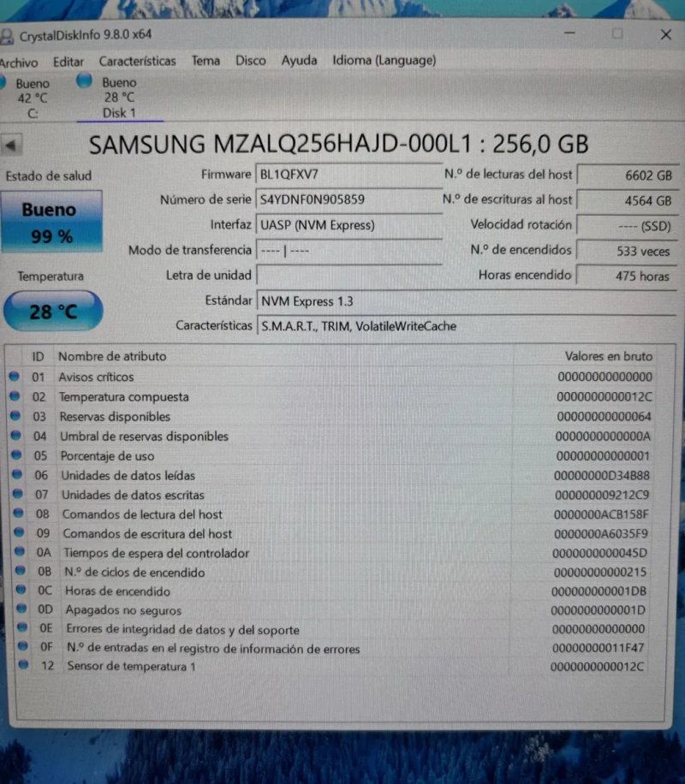Select the Avisos críticos attribute name
685x784 pixels.
coord(96,377)
